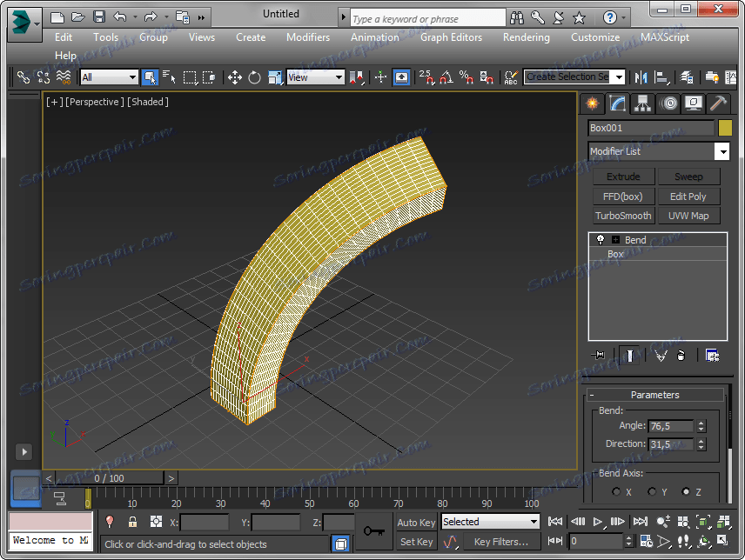Image resolution: width=745 pixels, height=560 pixels.
Task: Click the TurboSmooth modifier button
Action: tap(623, 216)
